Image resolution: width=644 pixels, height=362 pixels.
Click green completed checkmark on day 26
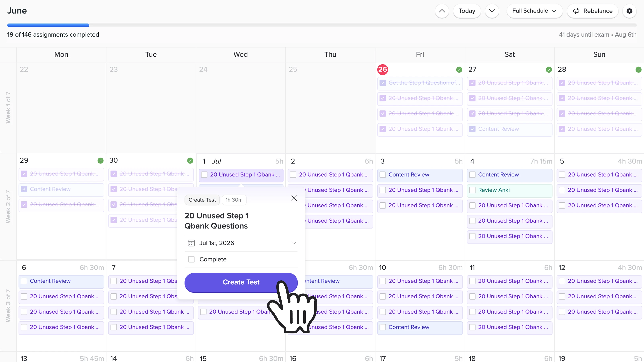pos(459,70)
